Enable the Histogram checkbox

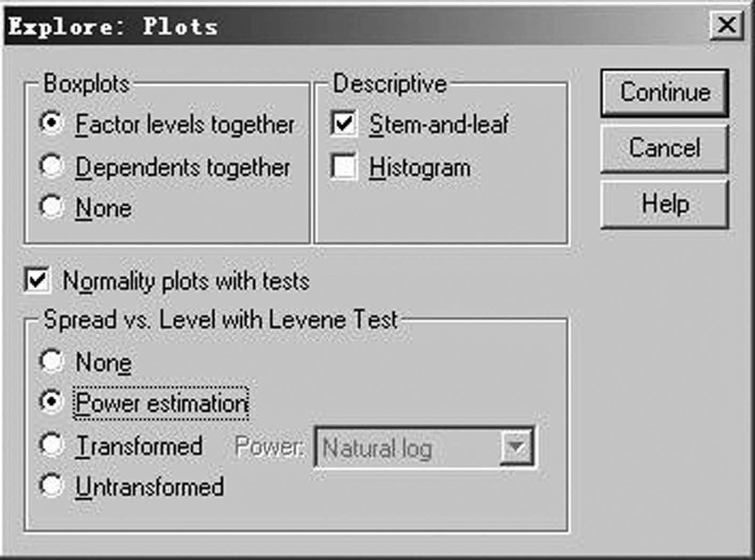coord(343,167)
